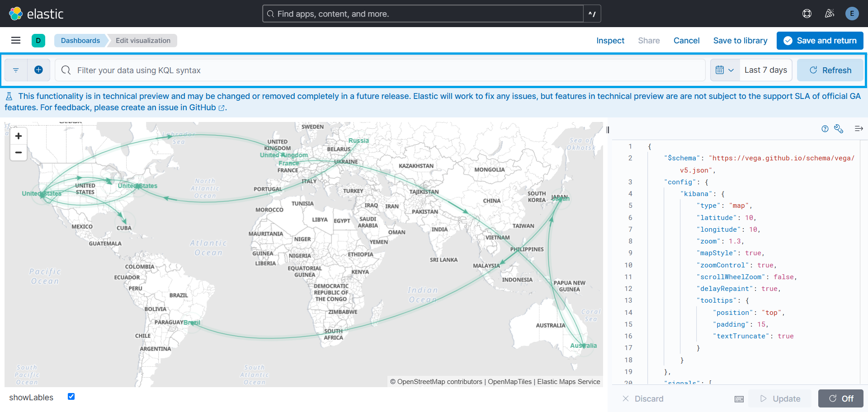Click Save and return button
Screen dimensions: 868x412
click(x=820, y=41)
